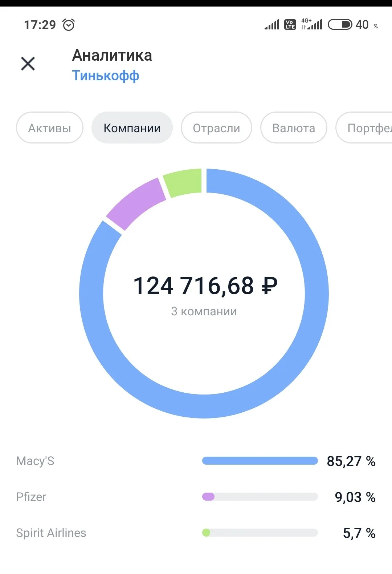
Task: Tap the battery icon in status bar
Action: pos(340,25)
